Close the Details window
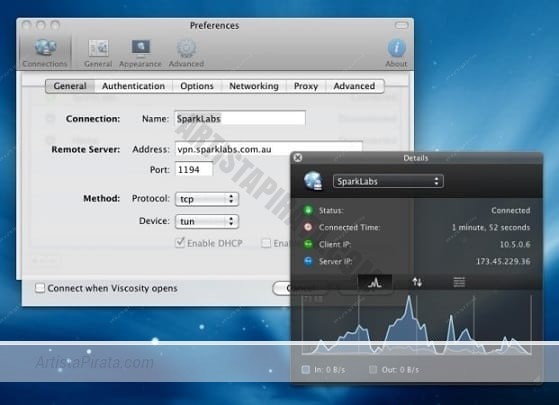This screenshot has width=559, height=405. pyautogui.click(x=298, y=157)
